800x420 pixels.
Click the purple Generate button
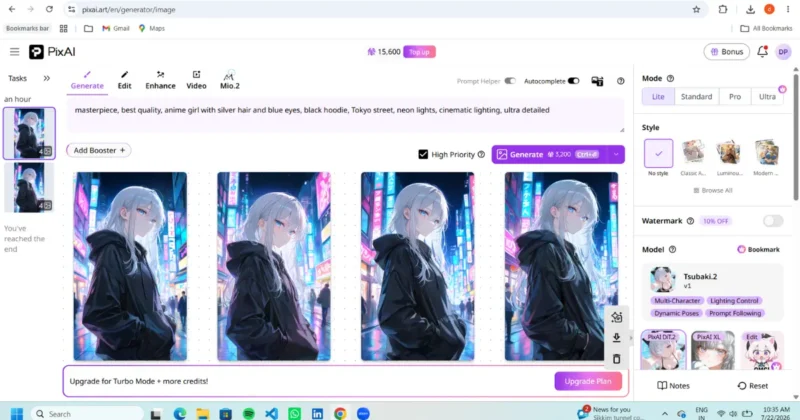coord(550,154)
